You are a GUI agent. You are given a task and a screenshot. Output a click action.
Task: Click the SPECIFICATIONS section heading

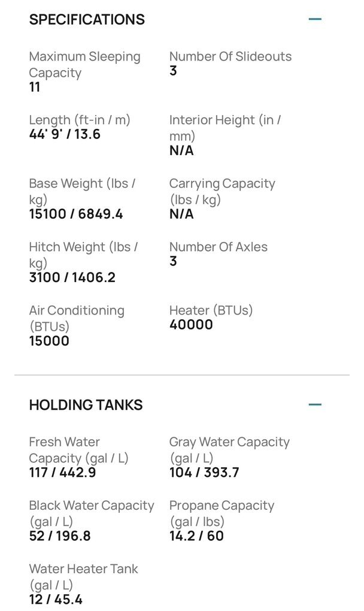click(87, 19)
